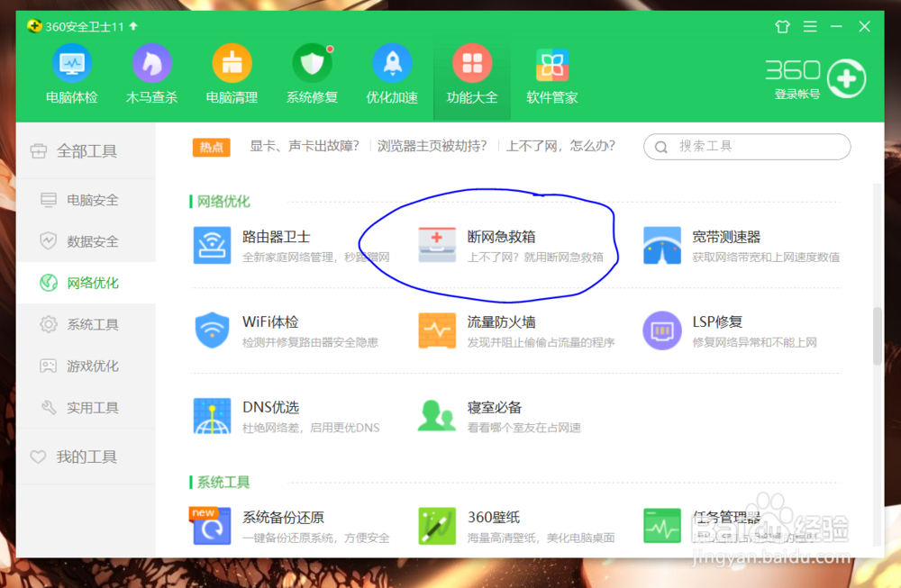Open 软件管家 software manager icon
The image size is (901, 588).
(552, 64)
